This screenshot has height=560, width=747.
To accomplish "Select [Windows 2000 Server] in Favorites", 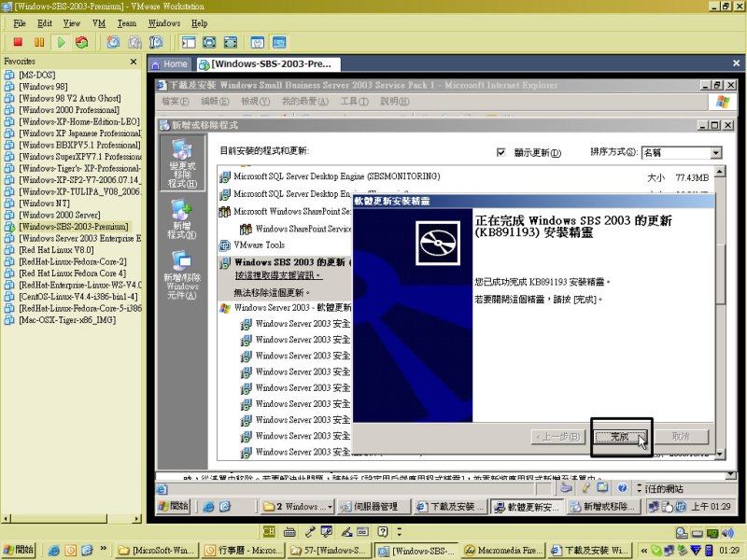I will 60,216.
